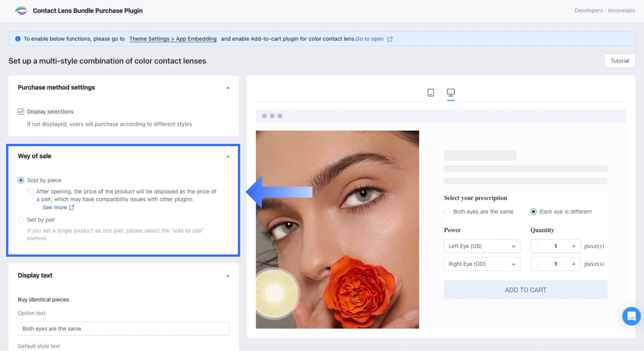Increase Right Eye quantity with plus

tap(574, 264)
